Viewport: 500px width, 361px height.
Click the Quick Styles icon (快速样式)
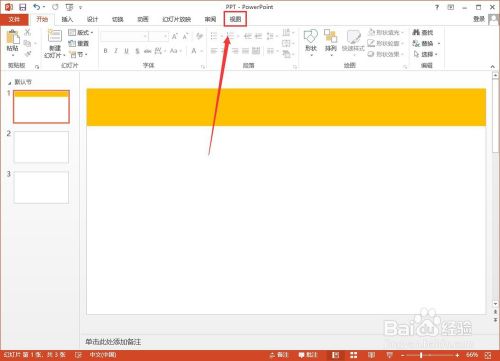click(x=353, y=42)
